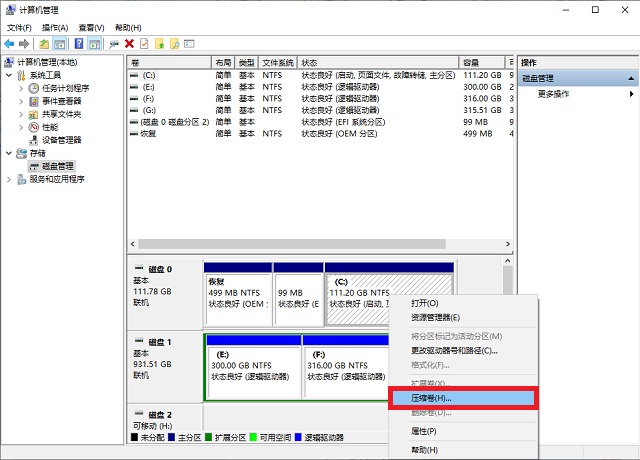This screenshot has height=460, width=640.
Task: Select 属性(P) in the context menu
Action: tap(424, 431)
